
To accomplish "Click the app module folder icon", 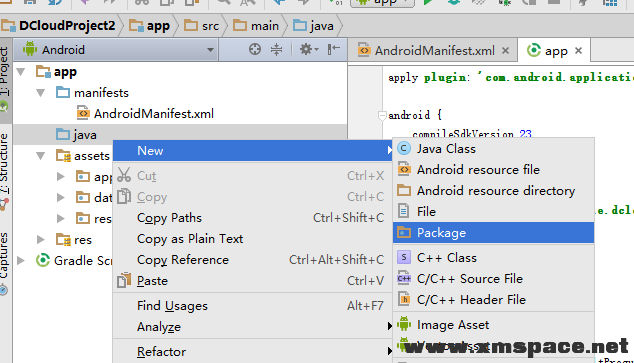I will (x=43, y=72).
